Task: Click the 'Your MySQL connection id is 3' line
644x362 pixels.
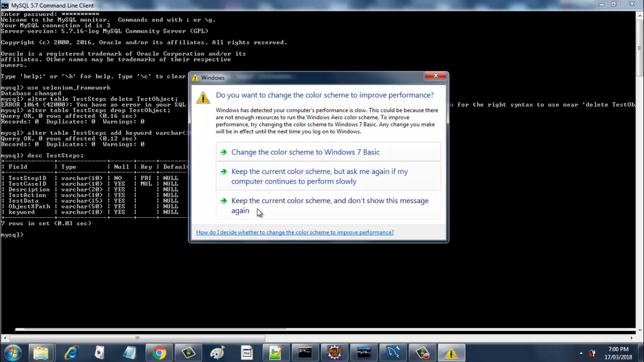Action: 55,25
